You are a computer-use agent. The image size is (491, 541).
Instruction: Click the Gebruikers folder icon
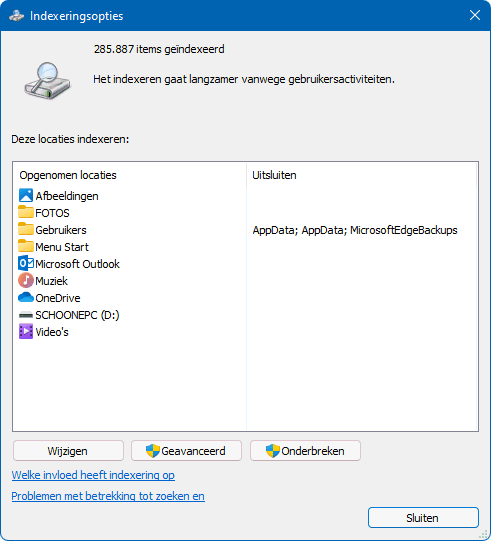(26, 229)
